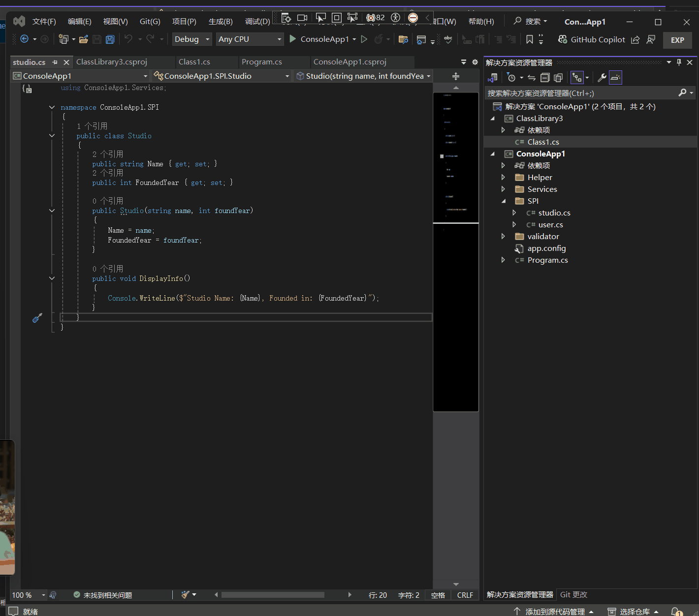Open Debug configuration dropdown
Viewport: 699px width, 616px height.
(192, 39)
